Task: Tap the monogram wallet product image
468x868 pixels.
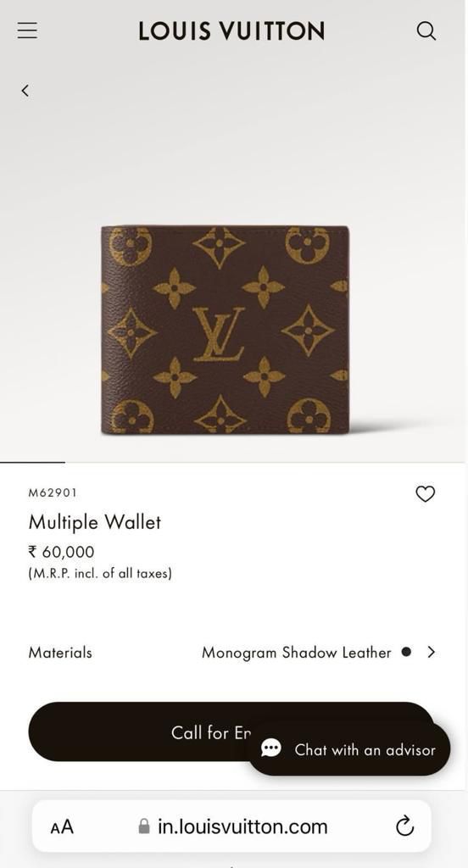Action: click(225, 330)
